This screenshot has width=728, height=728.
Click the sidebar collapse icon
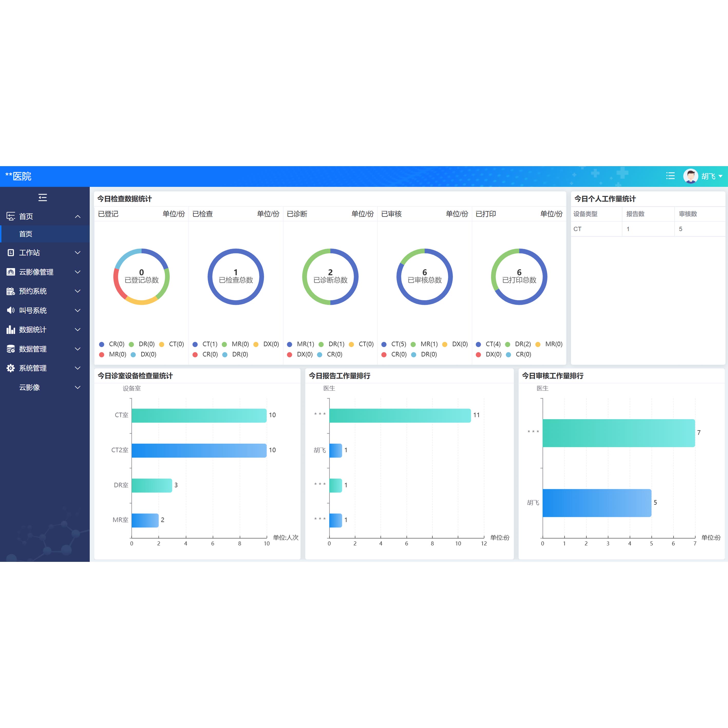[43, 197]
